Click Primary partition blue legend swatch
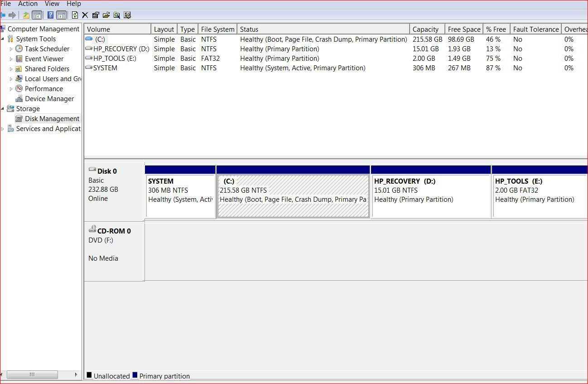 (x=135, y=375)
